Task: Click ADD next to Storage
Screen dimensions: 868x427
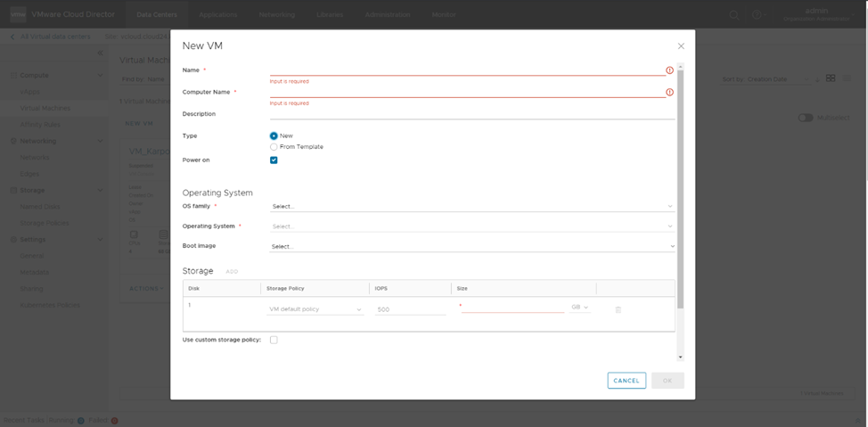Action: click(x=232, y=271)
